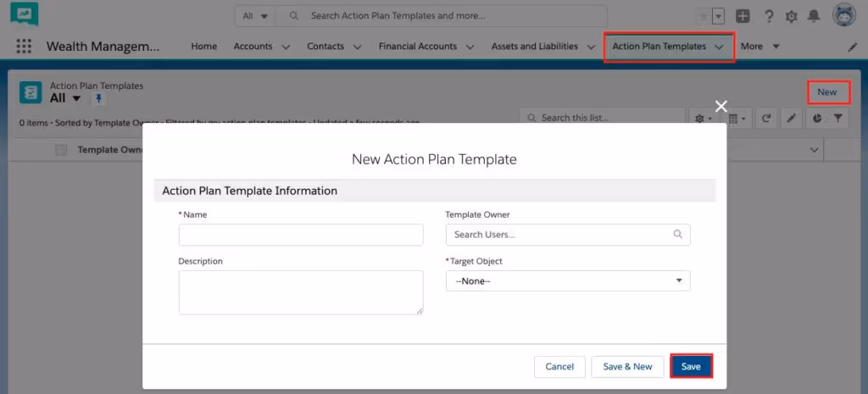This screenshot has height=394, width=868.
Task: Expand the Financial Accounts tab chevron
Action: click(470, 47)
